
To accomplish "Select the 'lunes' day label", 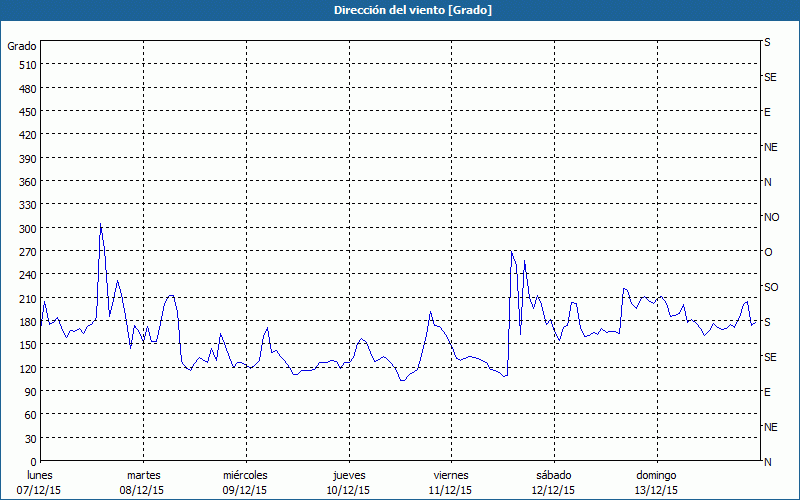I will [x=39, y=475].
